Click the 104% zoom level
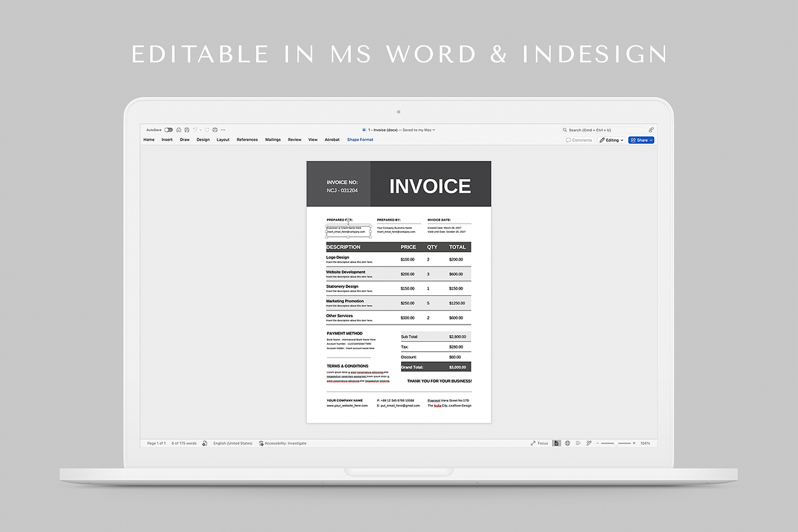Screen dimensions: 798x532 pos(645,443)
